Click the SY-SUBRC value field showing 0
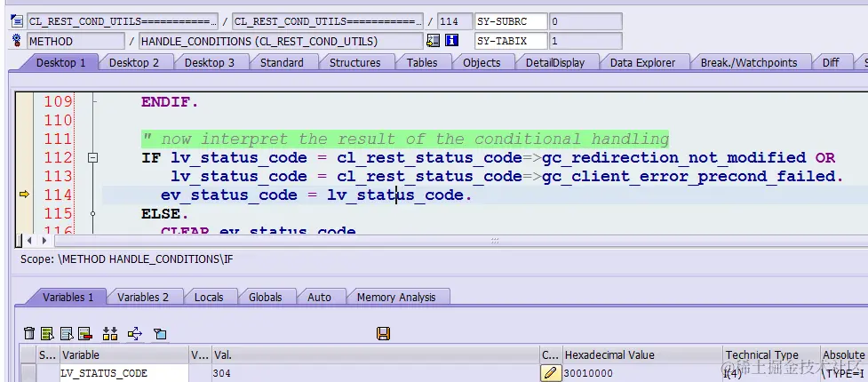The image size is (868, 382). (x=585, y=21)
